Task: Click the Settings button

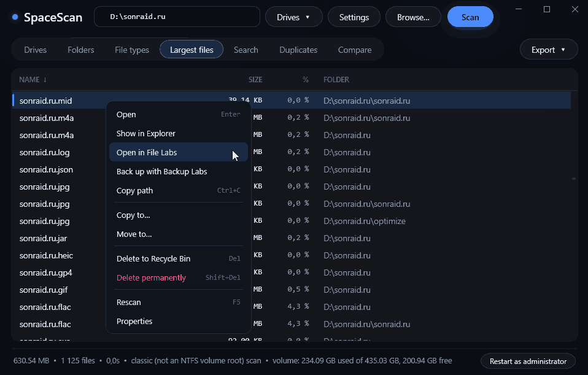Action: click(354, 17)
